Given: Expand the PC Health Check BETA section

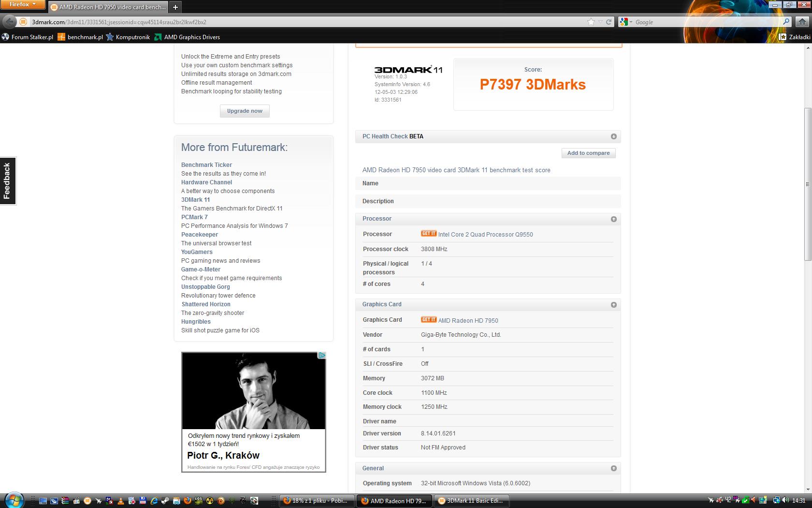Looking at the screenshot, I should coord(613,136).
